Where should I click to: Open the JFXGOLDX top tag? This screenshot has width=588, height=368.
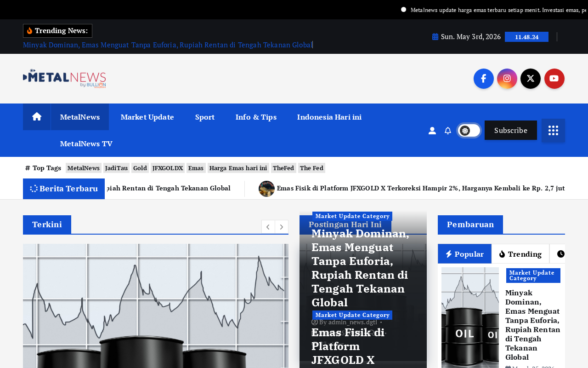(168, 168)
